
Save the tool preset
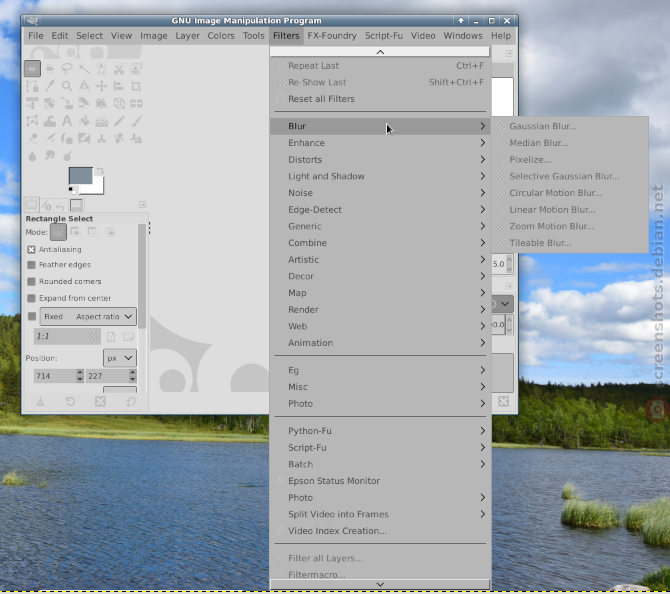(x=40, y=402)
